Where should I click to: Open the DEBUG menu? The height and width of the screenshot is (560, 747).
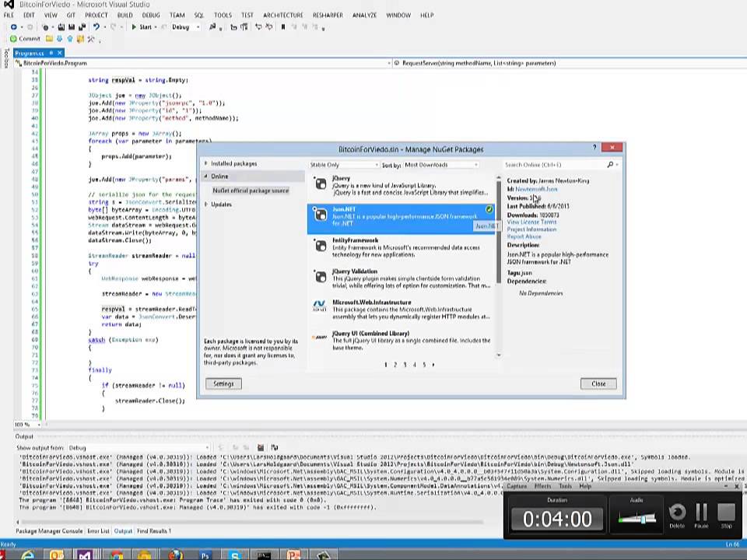pyautogui.click(x=151, y=16)
